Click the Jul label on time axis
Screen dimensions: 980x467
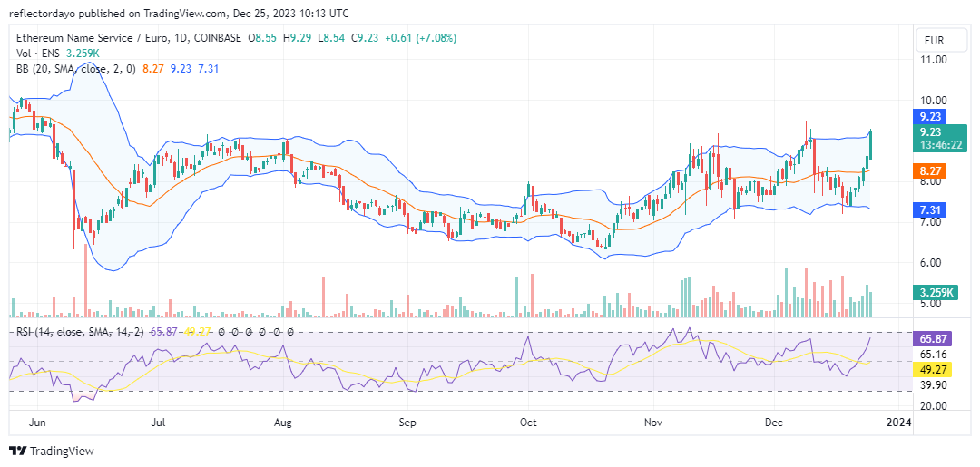159,422
